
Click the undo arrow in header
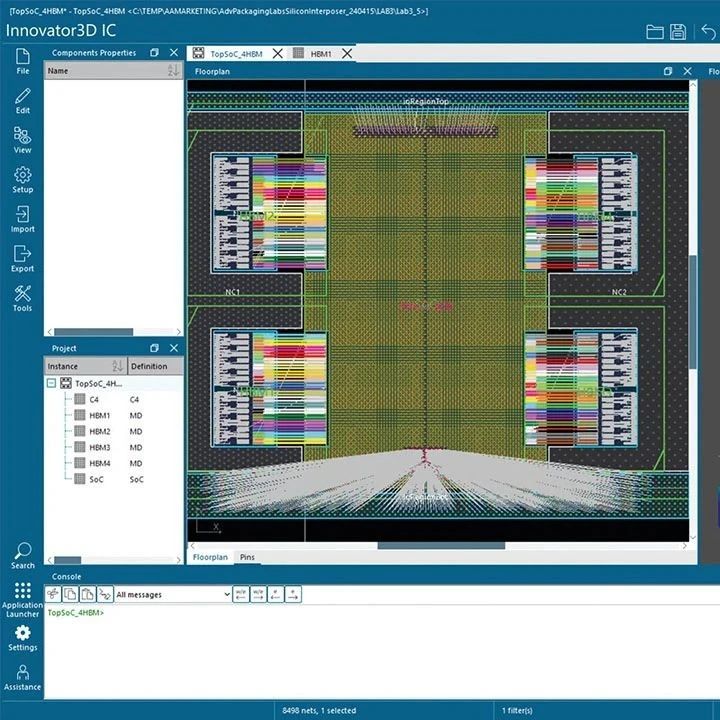click(x=709, y=32)
